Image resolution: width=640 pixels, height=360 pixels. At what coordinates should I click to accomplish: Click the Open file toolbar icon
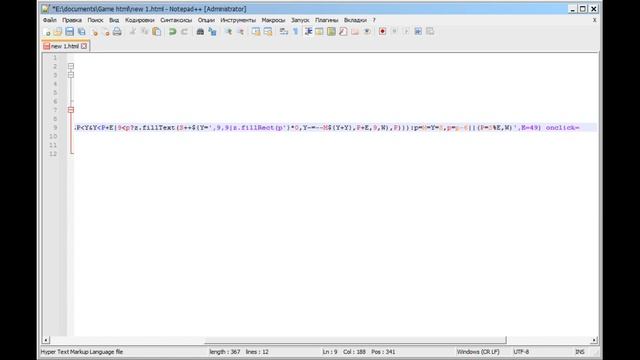pos(58,31)
